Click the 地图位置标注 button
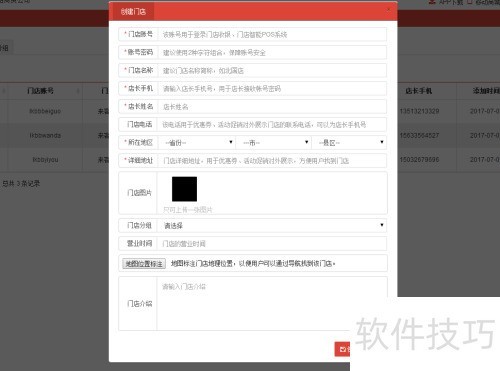This screenshot has height=371, width=500. pyautogui.click(x=144, y=264)
